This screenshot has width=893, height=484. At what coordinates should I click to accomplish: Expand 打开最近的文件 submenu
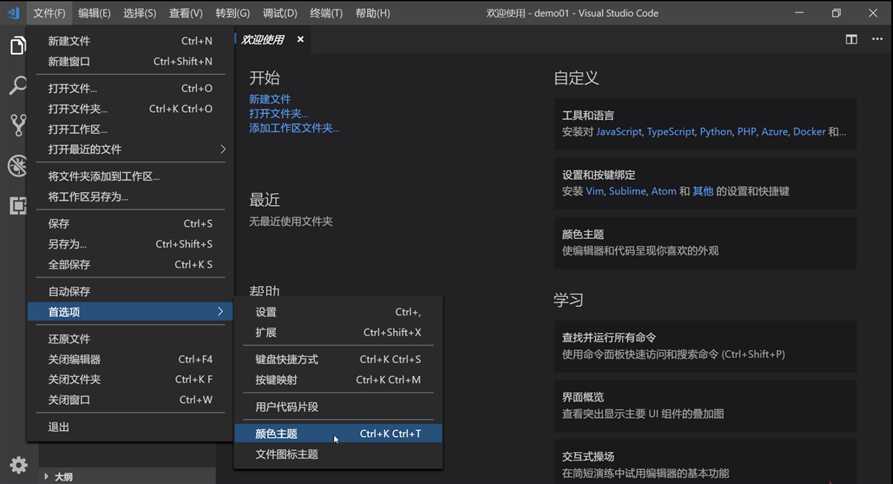coord(130,149)
